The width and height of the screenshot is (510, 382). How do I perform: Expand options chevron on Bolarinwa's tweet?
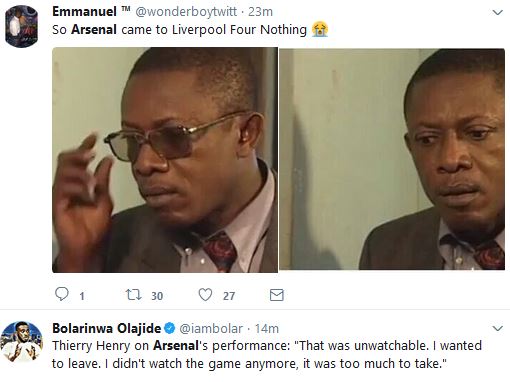(497, 328)
